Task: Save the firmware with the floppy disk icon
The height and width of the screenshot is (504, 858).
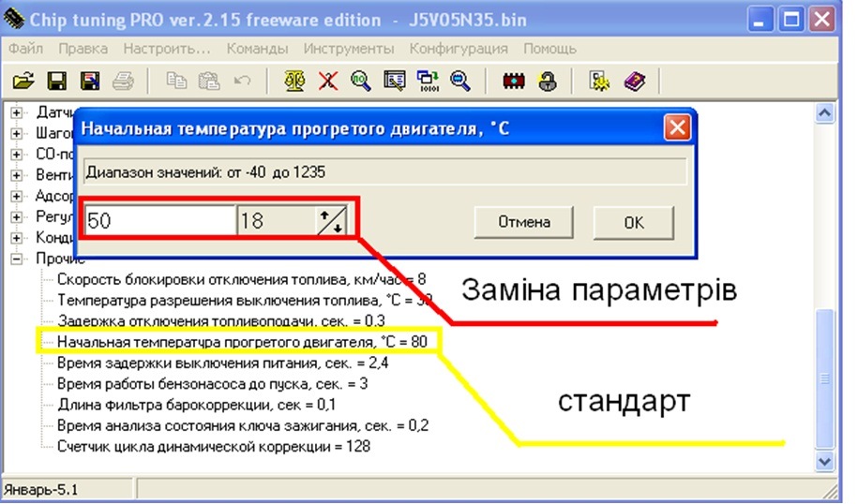Action: click(x=56, y=81)
